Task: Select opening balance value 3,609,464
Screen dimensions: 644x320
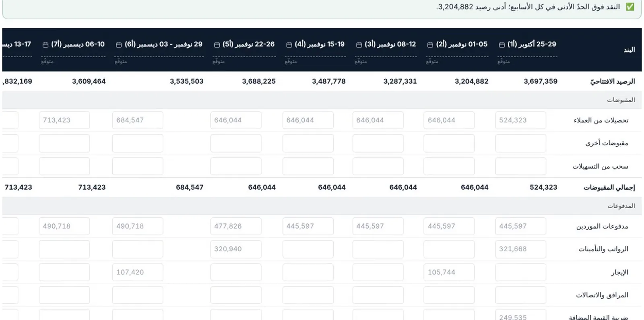Action: point(89,81)
